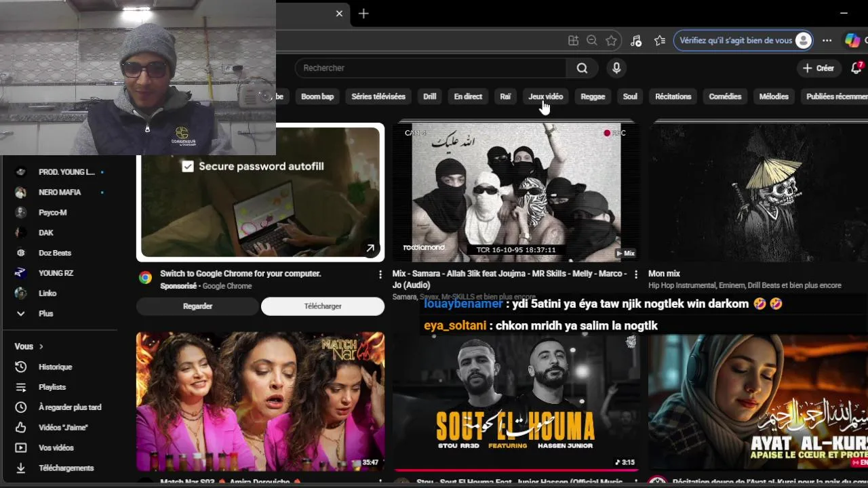Select the Boom bap filter chip

click(x=317, y=96)
